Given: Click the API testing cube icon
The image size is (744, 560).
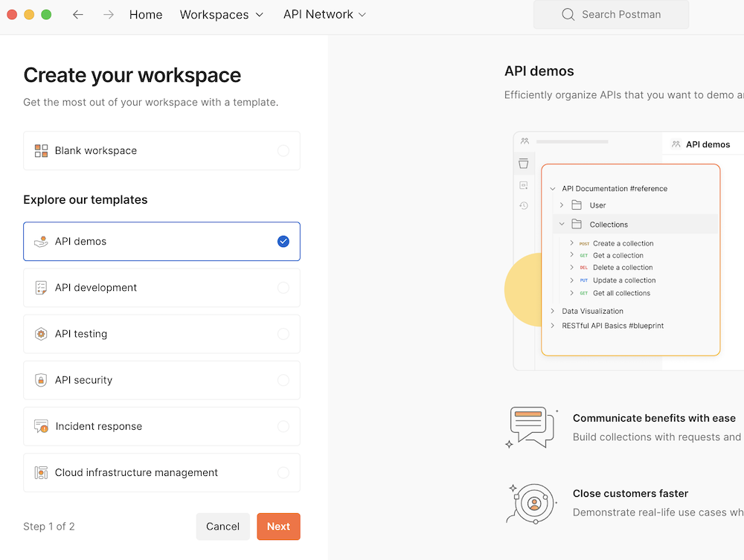Looking at the screenshot, I should [x=40, y=333].
